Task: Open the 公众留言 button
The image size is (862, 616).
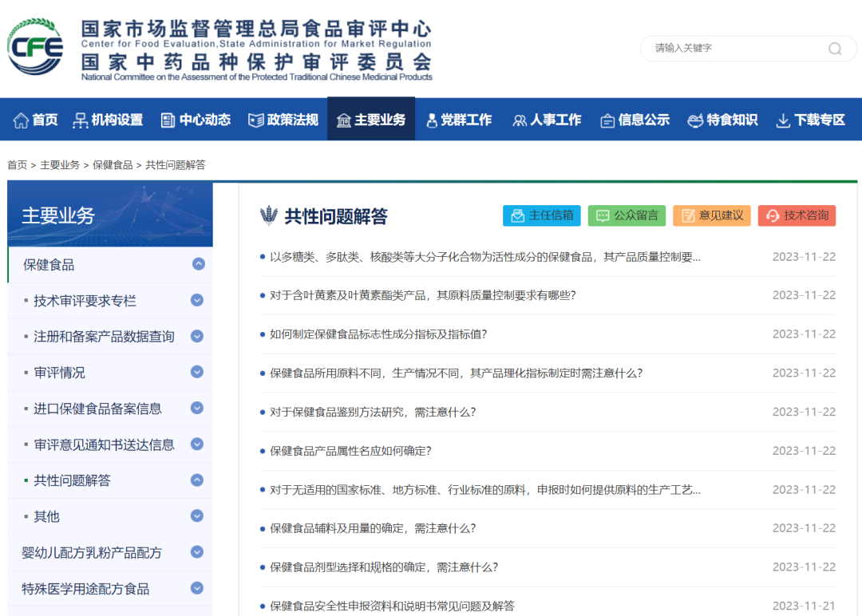Action: pyautogui.click(x=627, y=215)
